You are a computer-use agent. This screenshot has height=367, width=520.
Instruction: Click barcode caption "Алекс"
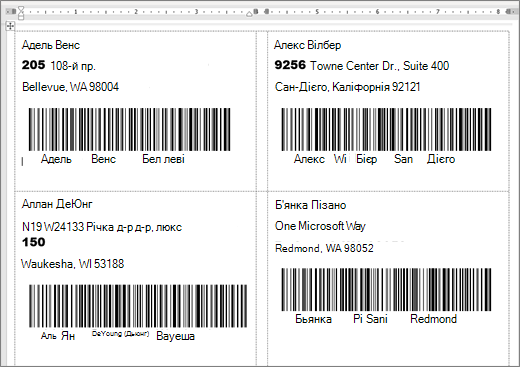[309, 159]
